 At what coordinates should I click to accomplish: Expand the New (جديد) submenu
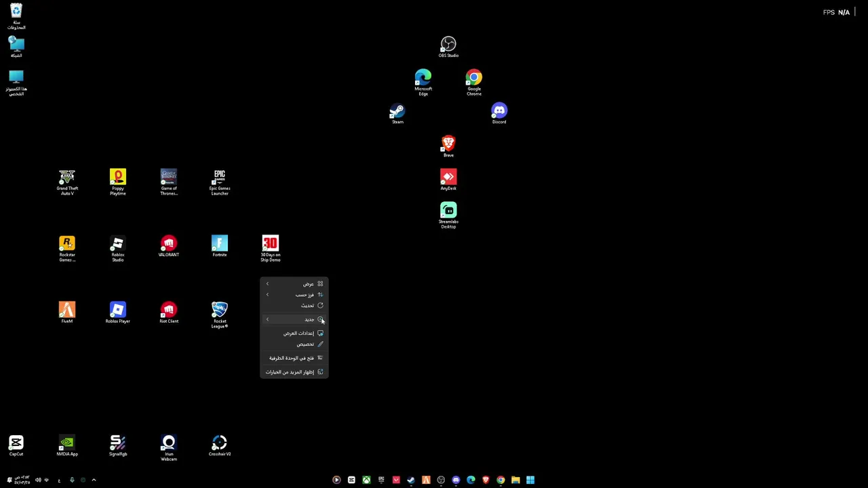tap(294, 319)
